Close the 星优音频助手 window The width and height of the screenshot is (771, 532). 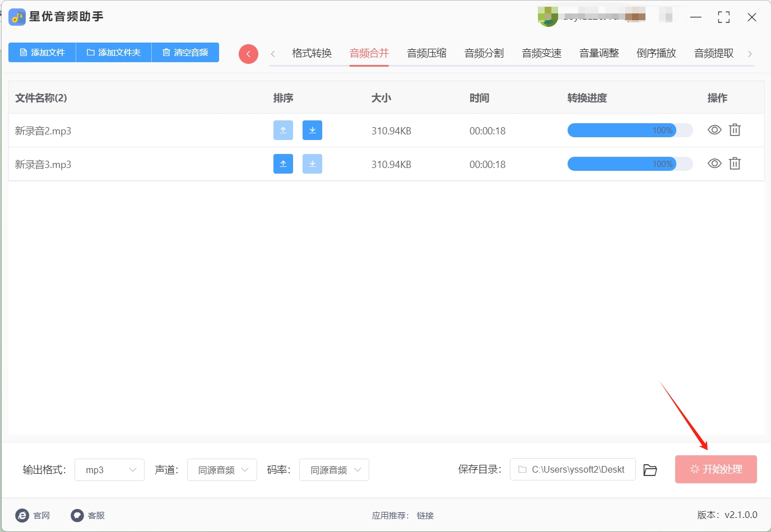[x=752, y=17]
